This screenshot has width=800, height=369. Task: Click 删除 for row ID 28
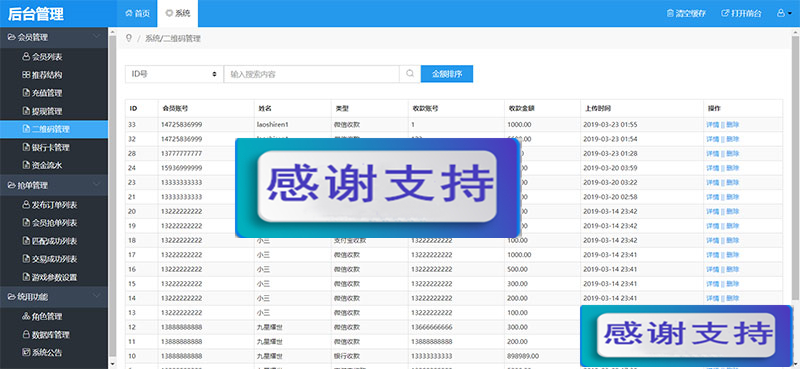point(733,154)
